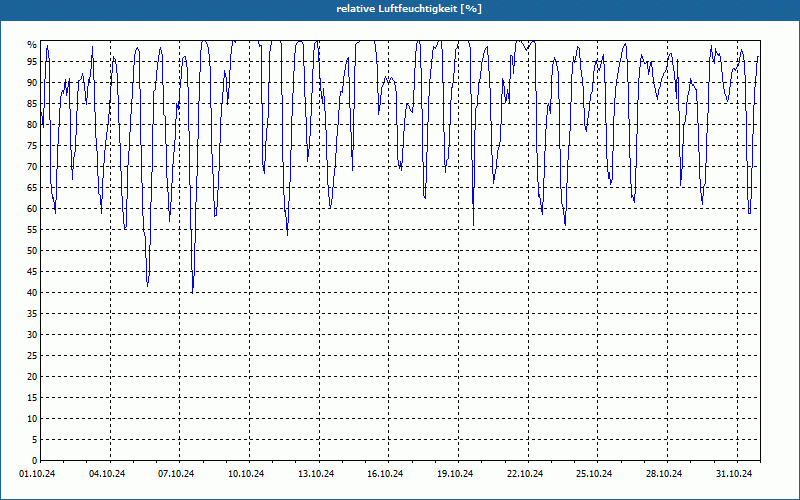Click the y-axis value 15
Viewport: 800px width, 500px height.
point(32,397)
